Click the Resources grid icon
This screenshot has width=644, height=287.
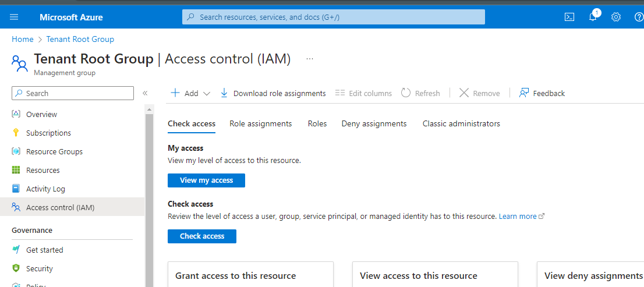tap(16, 170)
